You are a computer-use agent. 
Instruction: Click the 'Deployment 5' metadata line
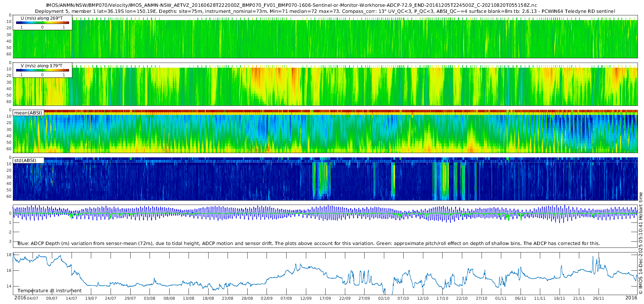coord(325,11)
